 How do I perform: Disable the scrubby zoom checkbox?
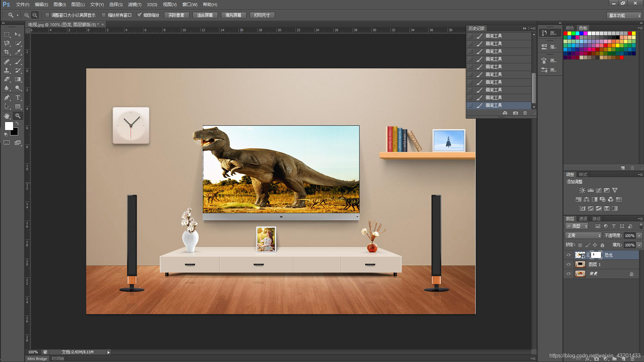(x=140, y=15)
